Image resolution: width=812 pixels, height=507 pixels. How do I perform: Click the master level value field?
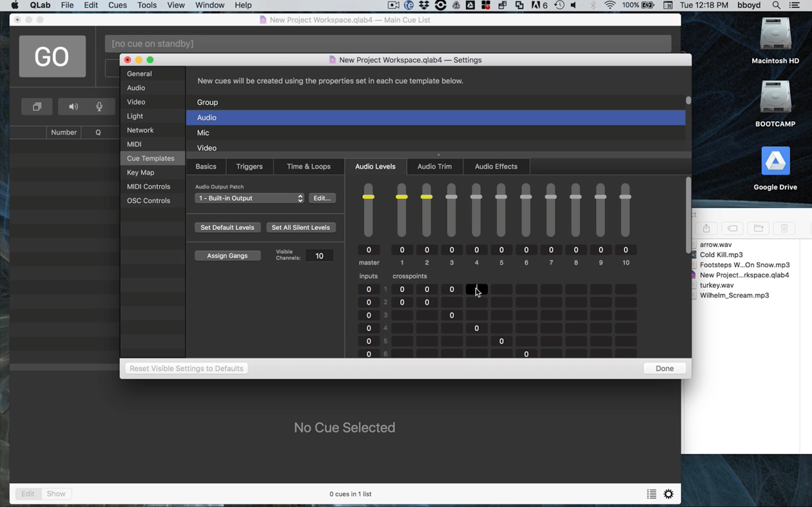point(369,250)
